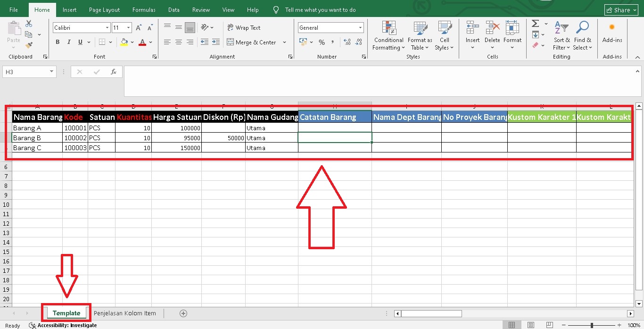Image resolution: width=644 pixels, height=329 pixels.
Task: Click the Share button
Action: (618, 10)
